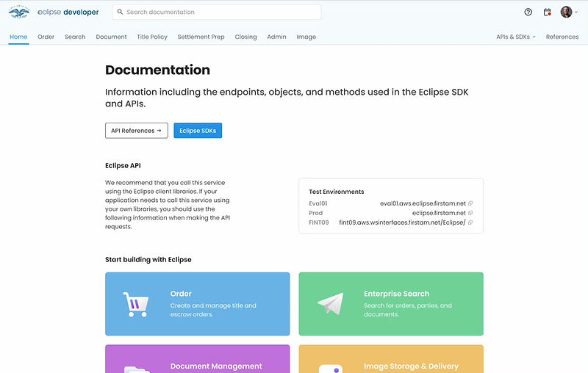Expand the APIs & SDKs dropdown
This screenshot has width=588, height=373.
[x=516, y=37]
